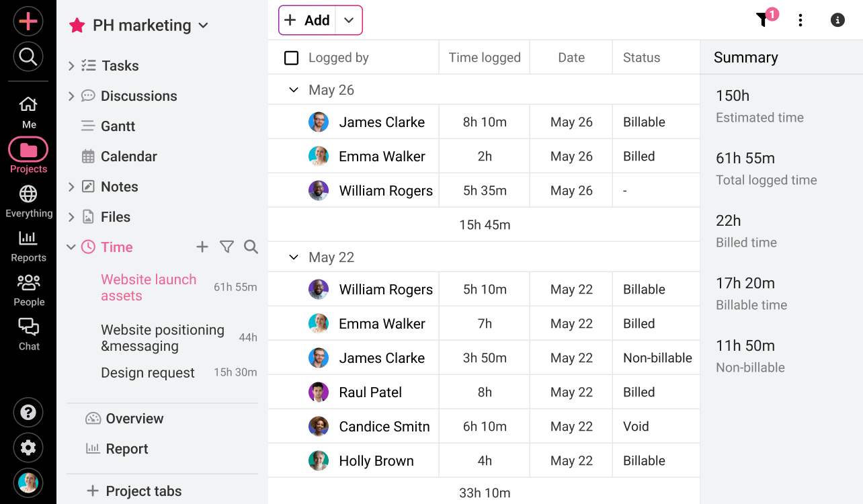The height and width of the screenshot is (504, 863).
Task: Select the checkbox in the Logged by header
Action: point(291,57)
